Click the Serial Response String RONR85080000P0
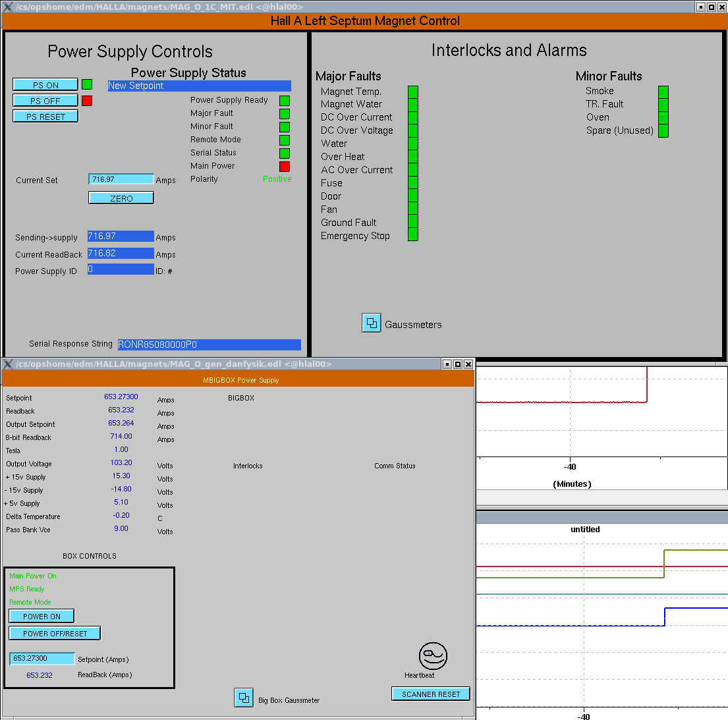Image resolution: width=728 pixels, height=720 pixels. coord(209,345)
